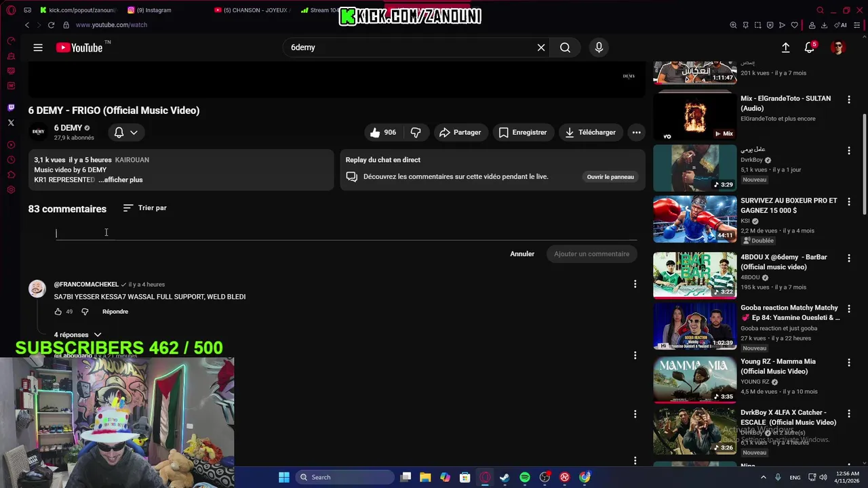This screenshot has width=868, height=488.
Task: Reload the page with the refresh icon
Action: (51, 25)
